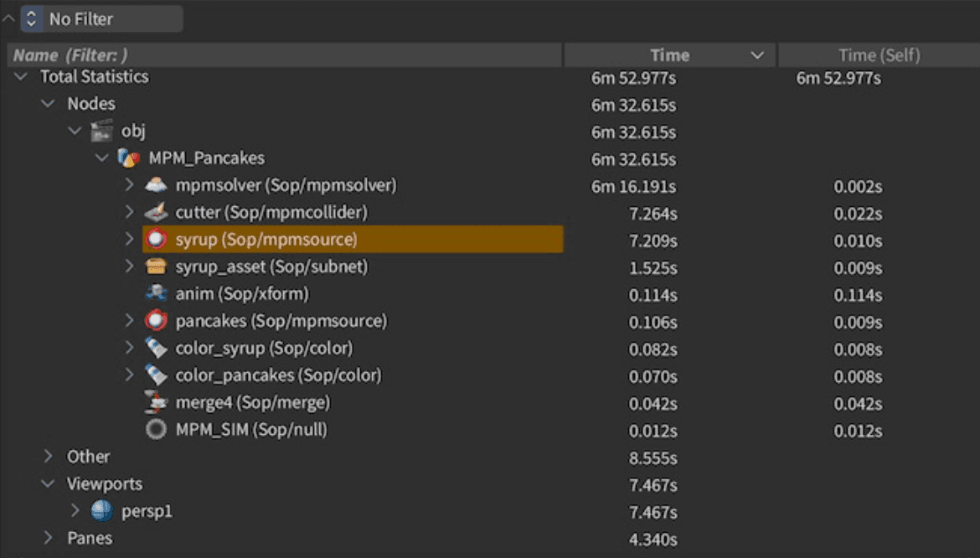Viewport: 980px width, 558px height.
Task: Select the obj row label
Action: [133, 132]
